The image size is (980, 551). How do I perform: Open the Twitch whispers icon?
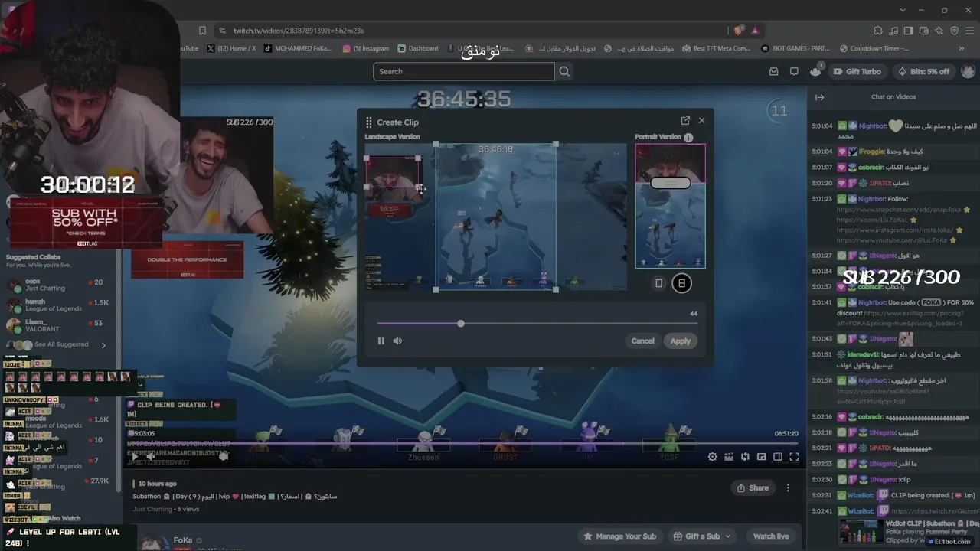[794, 71]
